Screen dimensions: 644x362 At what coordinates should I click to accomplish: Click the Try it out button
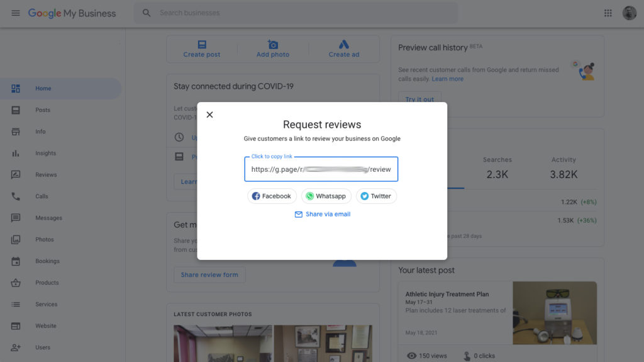[419, 99]
